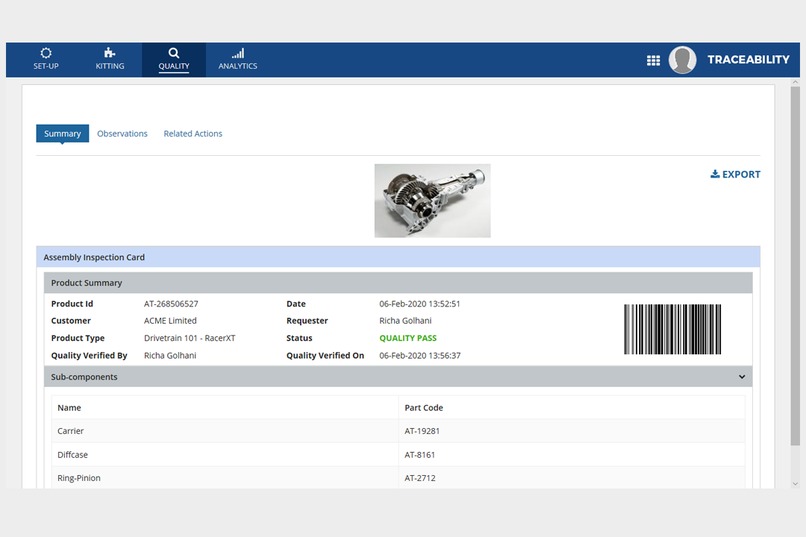Click the Export download icon
This screenshot has height=537, width=806.
click(715, 174)
